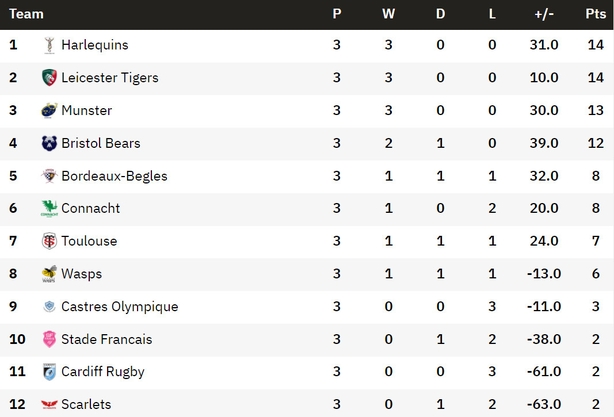The image size is (614, 417).
Task: Click the red Scarlets logo
Action: pos(49,404)
